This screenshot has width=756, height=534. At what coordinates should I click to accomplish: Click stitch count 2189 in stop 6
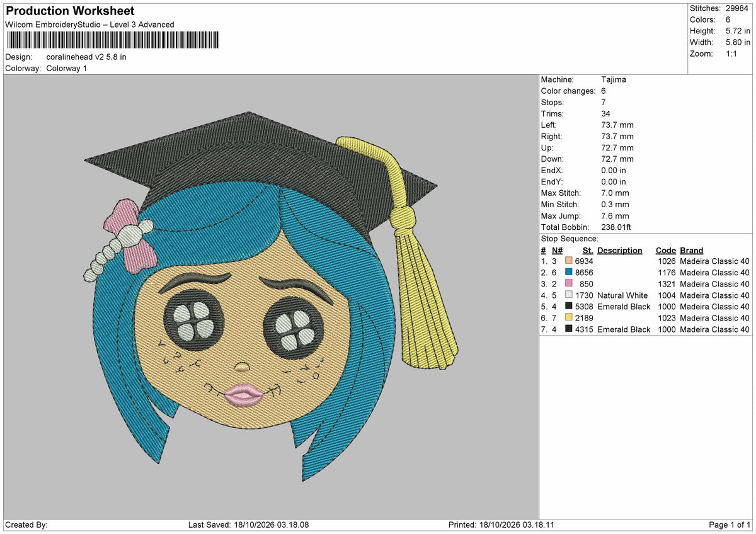point(584,318)
